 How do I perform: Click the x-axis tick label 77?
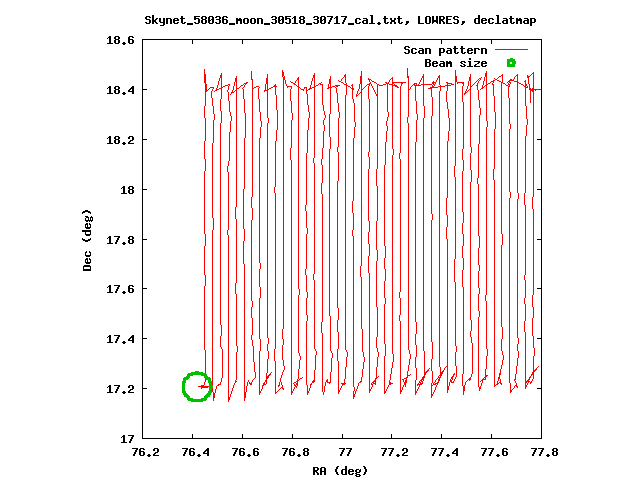coord(345,452)
